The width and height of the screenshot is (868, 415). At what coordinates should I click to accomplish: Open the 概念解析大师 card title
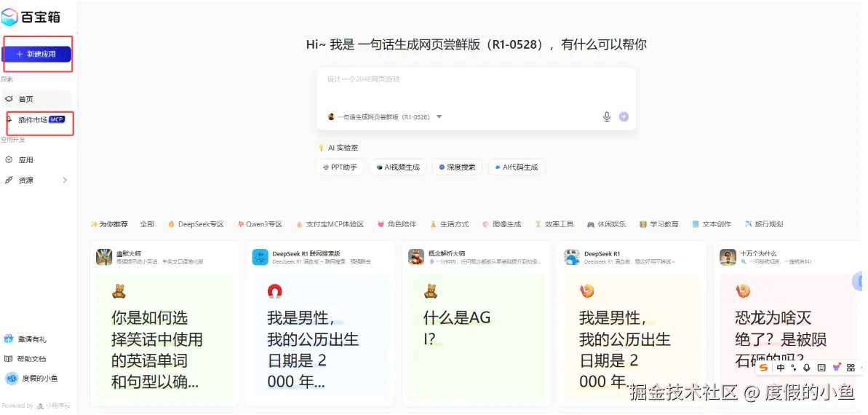(447, 254)
